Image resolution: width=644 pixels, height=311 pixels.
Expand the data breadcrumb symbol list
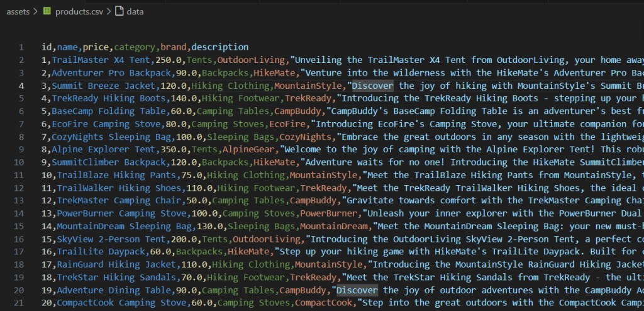[134, 12]
